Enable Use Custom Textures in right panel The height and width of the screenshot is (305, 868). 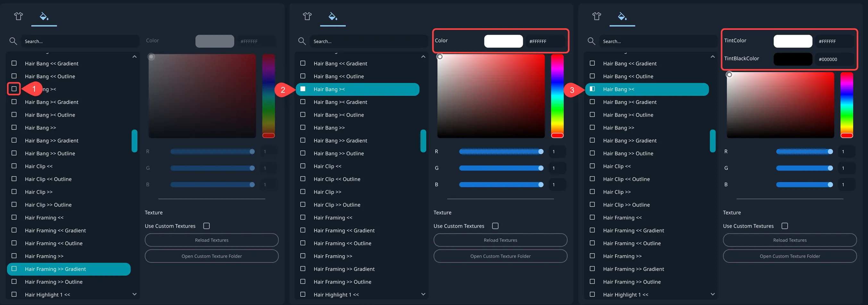[x=785, y=226]
